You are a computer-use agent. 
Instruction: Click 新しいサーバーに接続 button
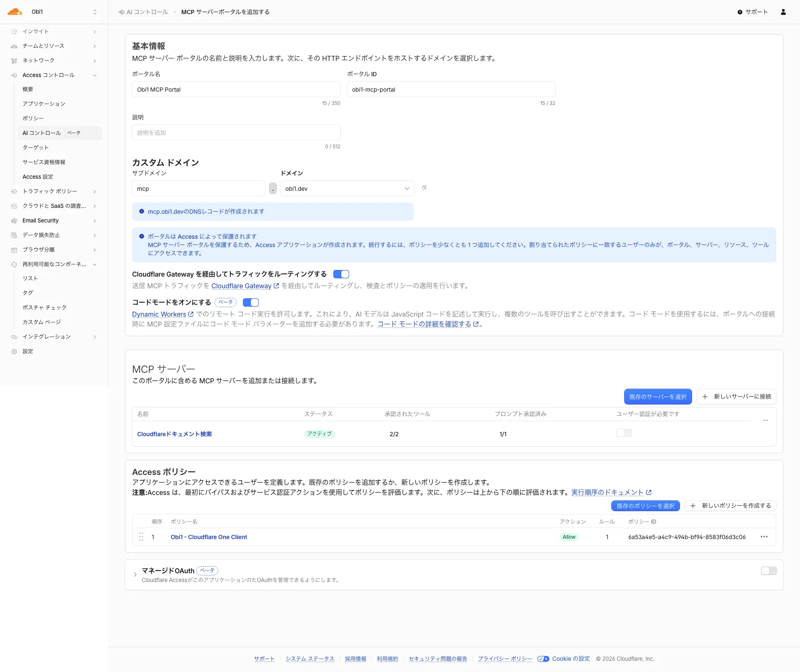pos(736,397)
